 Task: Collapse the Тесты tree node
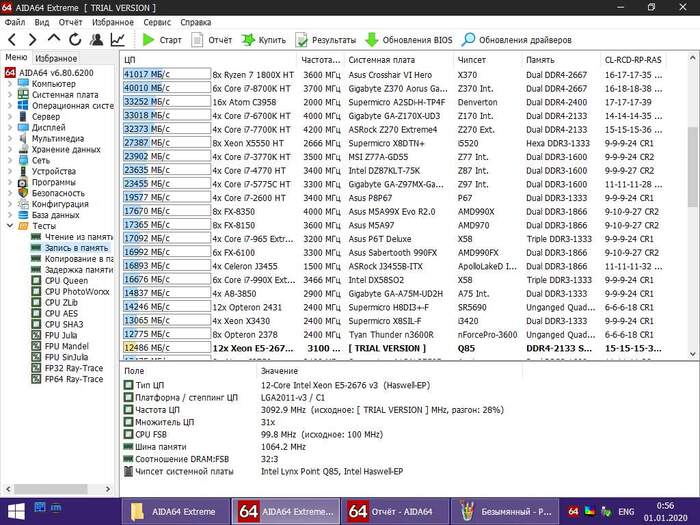pyautogui.click(x=9, y=226)
